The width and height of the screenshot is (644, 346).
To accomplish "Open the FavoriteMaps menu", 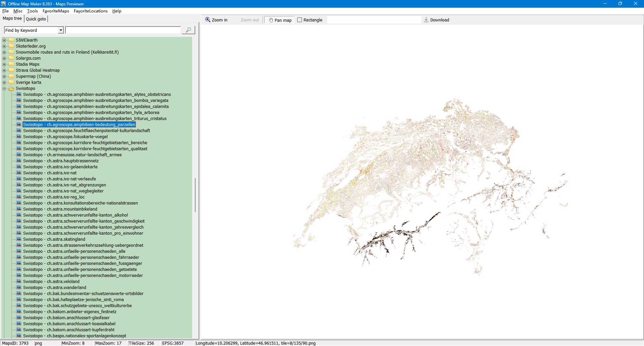I will (x=56, y=11).
